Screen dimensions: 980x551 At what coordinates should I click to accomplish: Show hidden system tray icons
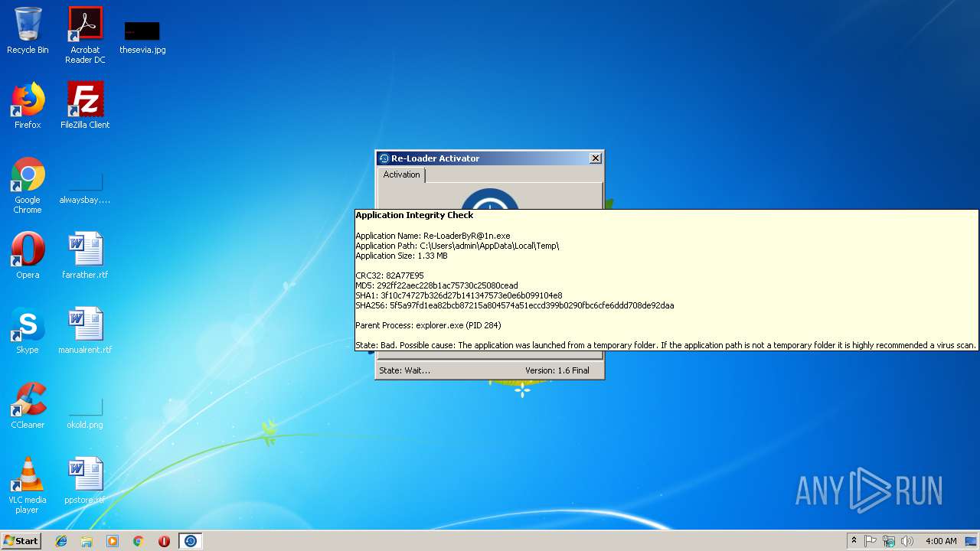[x=854, y=541]
